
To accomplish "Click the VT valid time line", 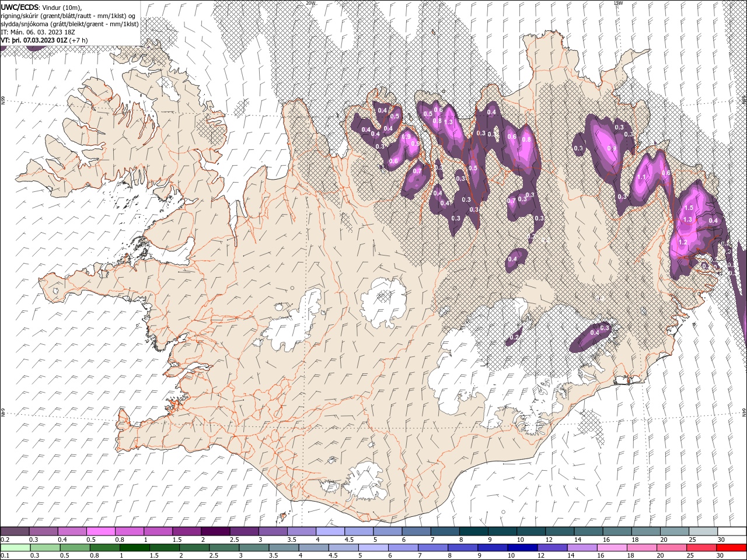I will coord(44,40).
